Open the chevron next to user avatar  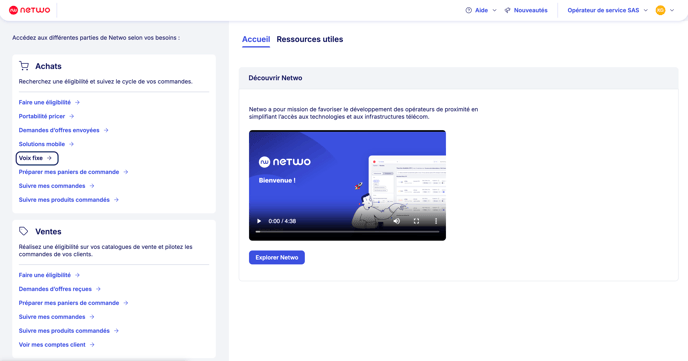point(672,10)
